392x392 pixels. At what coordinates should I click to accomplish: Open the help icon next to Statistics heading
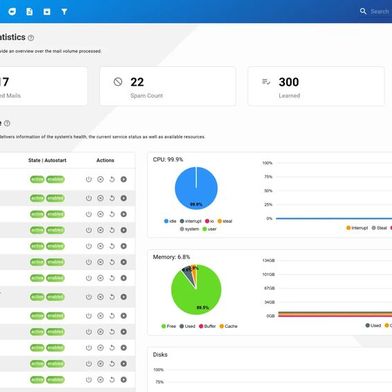coord(31,38)
